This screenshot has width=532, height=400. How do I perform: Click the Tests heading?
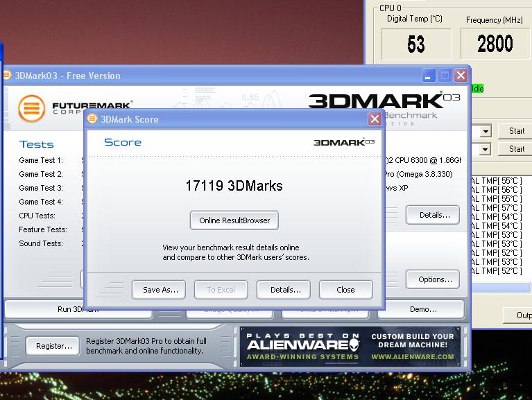36,144
